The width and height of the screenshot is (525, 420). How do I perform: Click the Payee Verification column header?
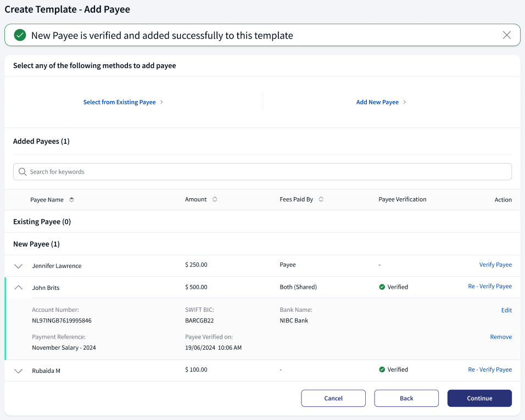click(x=403, y=199)
